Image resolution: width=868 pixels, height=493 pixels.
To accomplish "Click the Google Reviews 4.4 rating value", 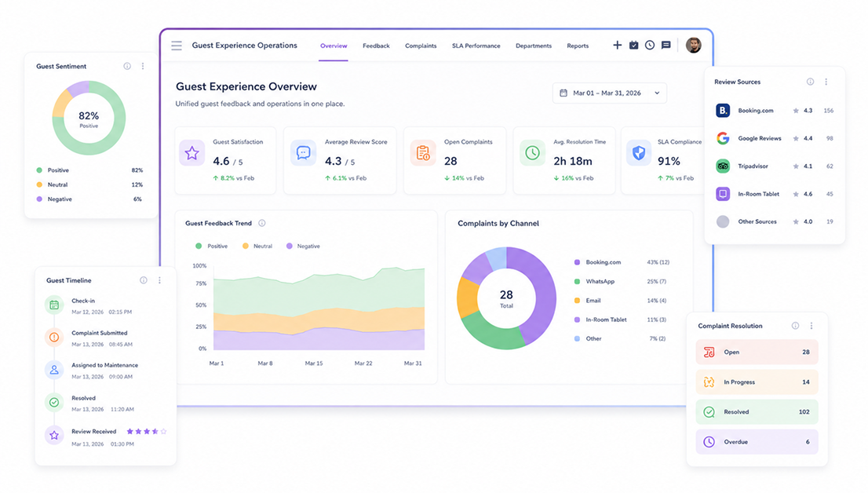I will pos(808,138).
